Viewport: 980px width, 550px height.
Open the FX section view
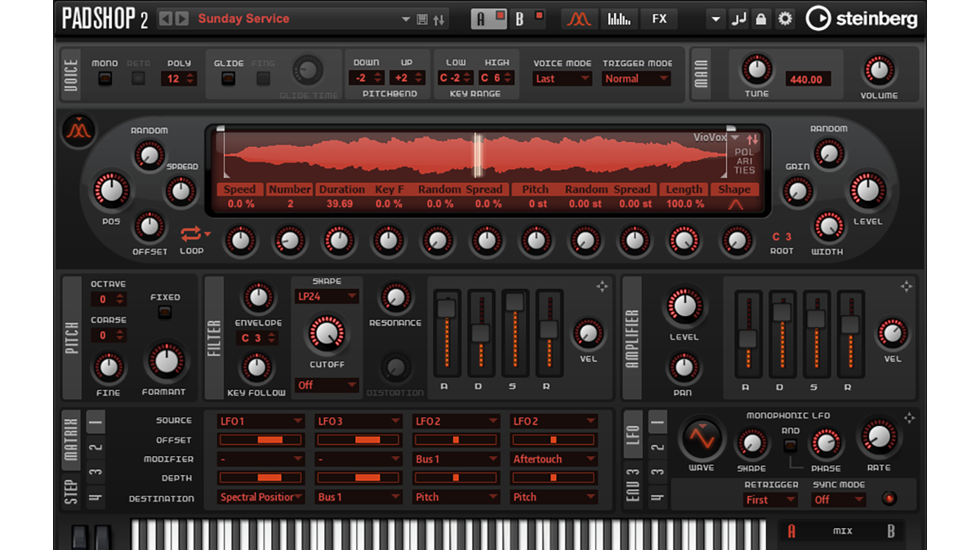point(659,18)
